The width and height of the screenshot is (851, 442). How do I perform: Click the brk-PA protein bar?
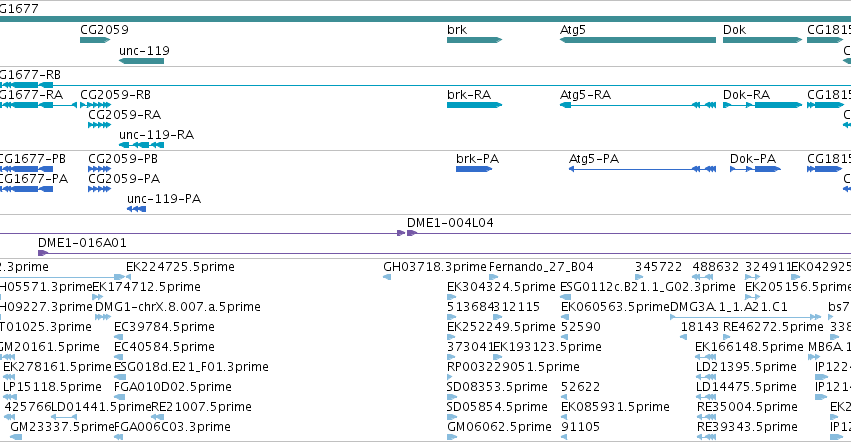tap(474, 169)
